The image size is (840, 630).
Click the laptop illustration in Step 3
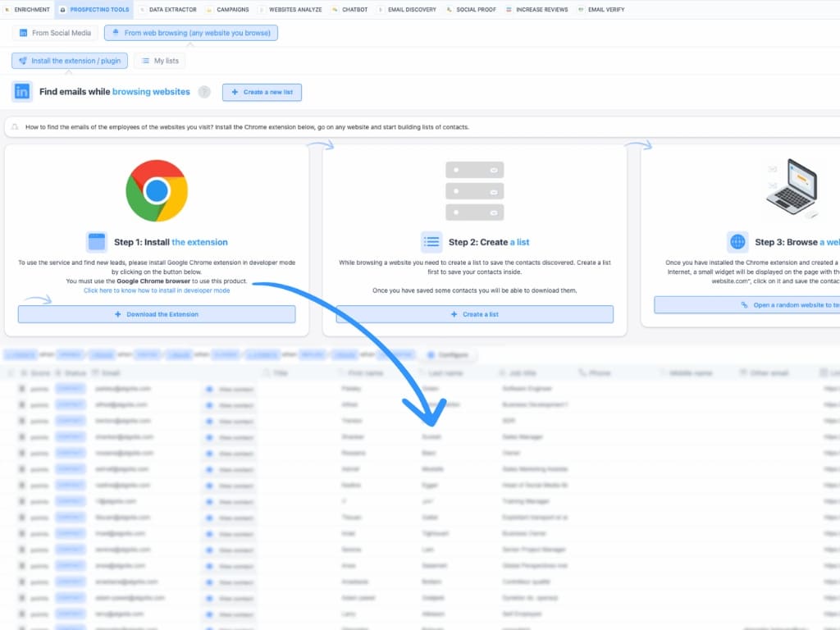click(792, 189)
